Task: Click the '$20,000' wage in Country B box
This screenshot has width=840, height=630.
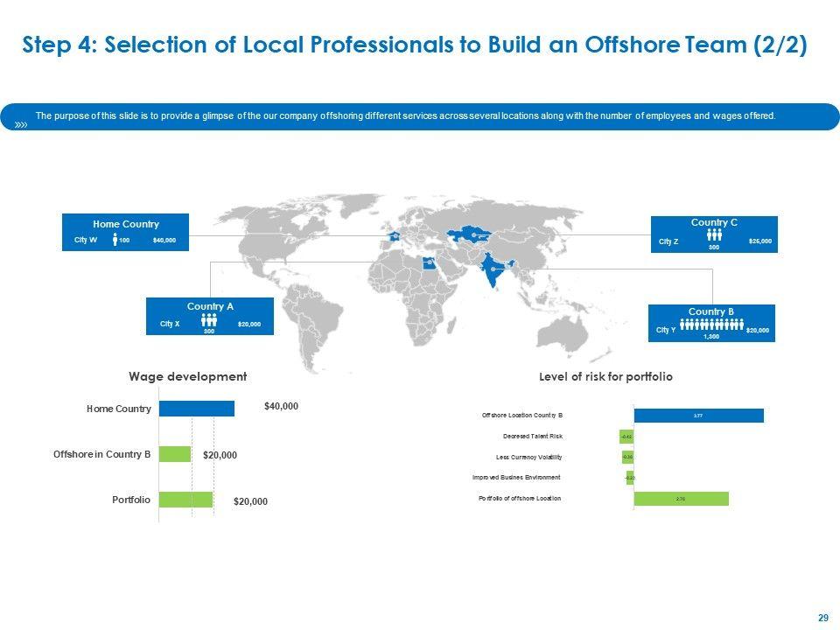Action: click(x=758, y=330)
